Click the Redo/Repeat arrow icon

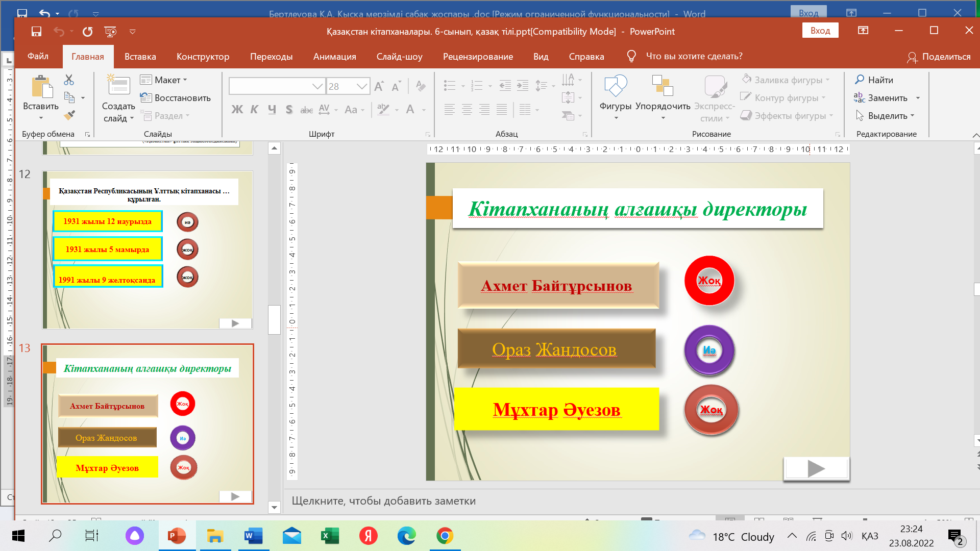(88, 32)
